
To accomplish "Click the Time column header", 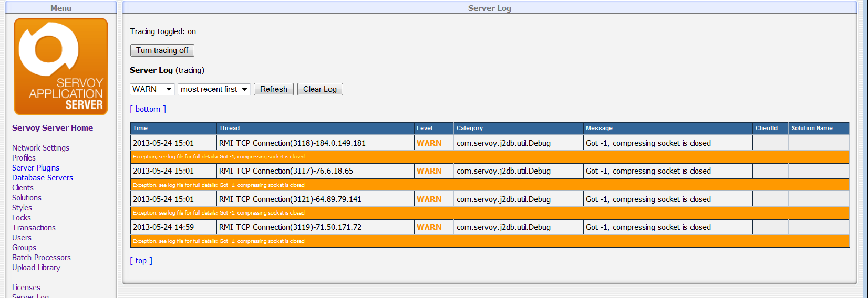I will [173, 128].
